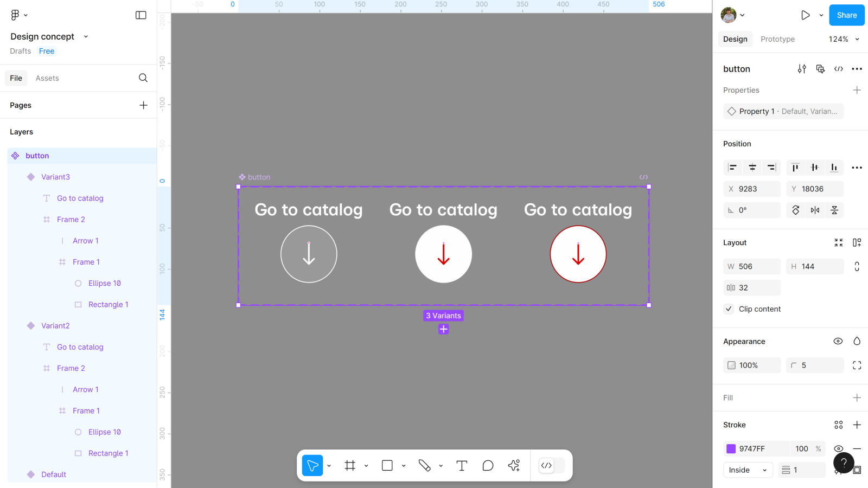The image size is (868, 488).
Task: Click the purple add variant plus button
Action: [443, 329]
